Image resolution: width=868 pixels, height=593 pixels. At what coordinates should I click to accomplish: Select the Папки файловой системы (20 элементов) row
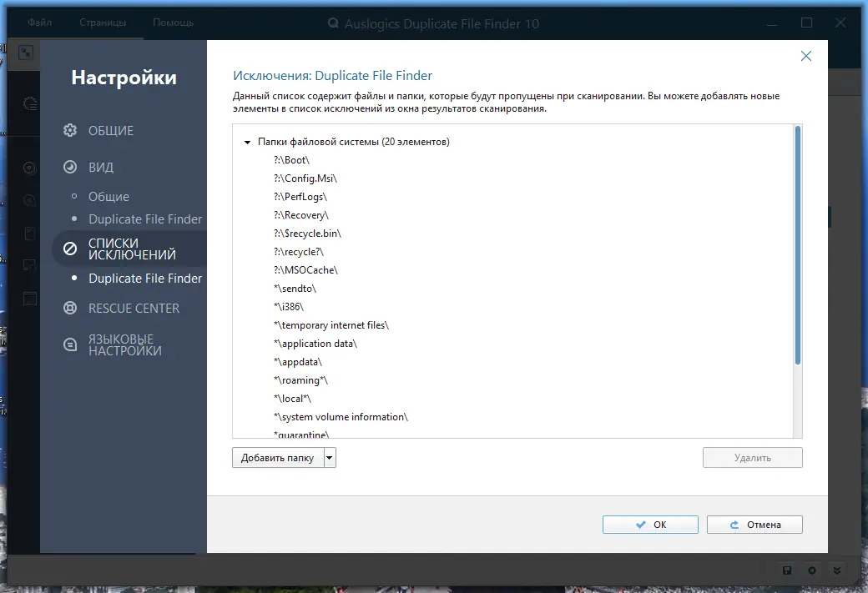[354, 142]
